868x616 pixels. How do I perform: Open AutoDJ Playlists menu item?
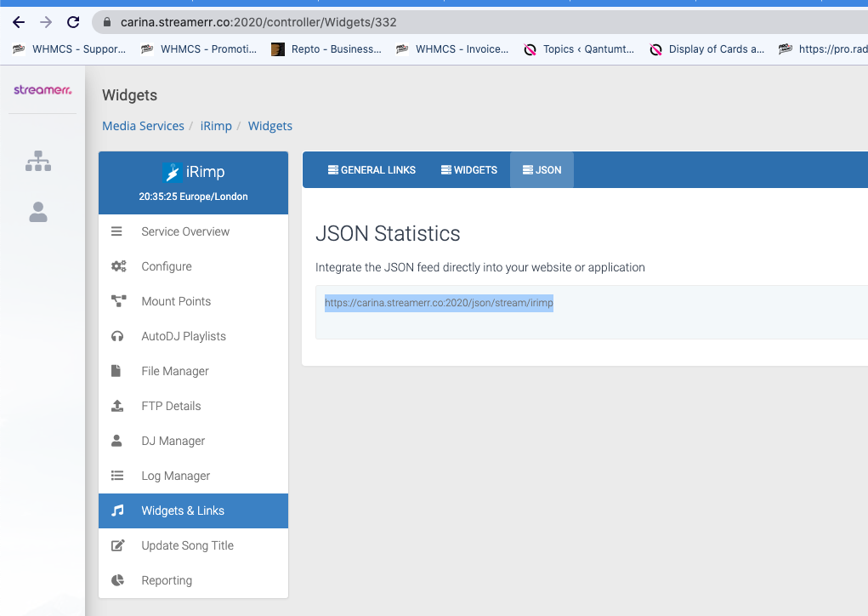click(x=193, y=336)
